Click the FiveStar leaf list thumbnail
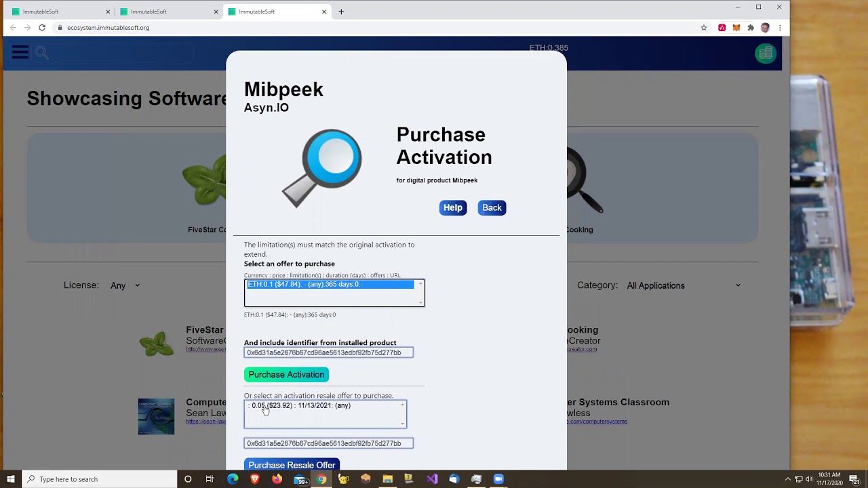Viewport: 868px width, 488px height. tap(157, 344)
